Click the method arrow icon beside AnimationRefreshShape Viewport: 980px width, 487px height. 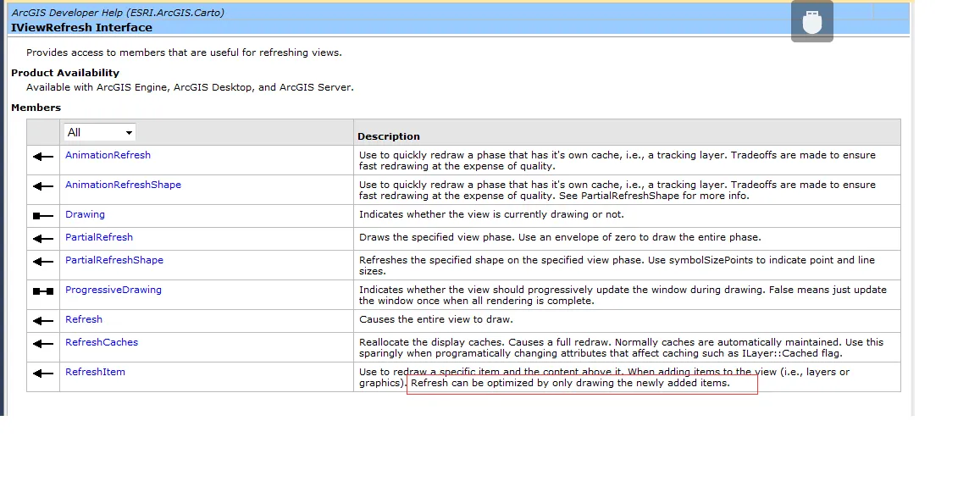pos(43,186)
